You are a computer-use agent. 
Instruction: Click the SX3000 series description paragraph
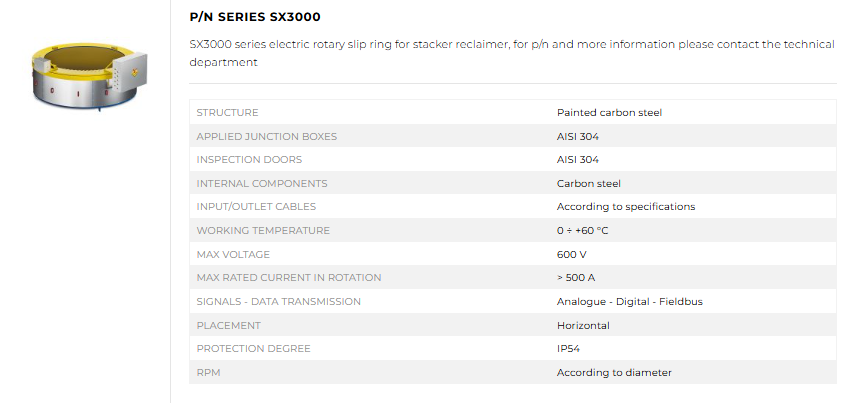(512, 53)
